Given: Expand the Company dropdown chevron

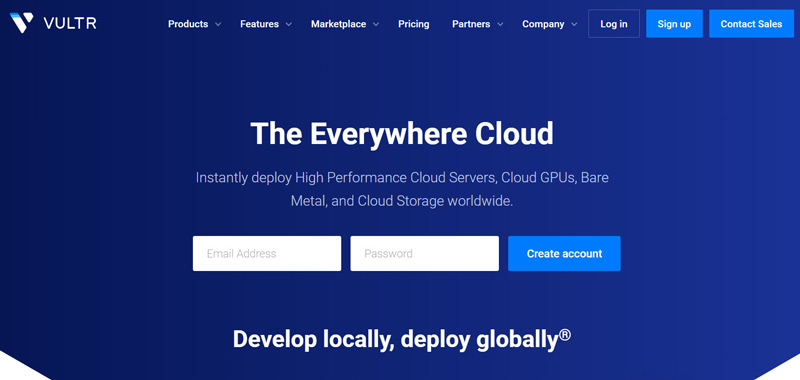Looking at the screenshot, I should click(x=574, y=24).
